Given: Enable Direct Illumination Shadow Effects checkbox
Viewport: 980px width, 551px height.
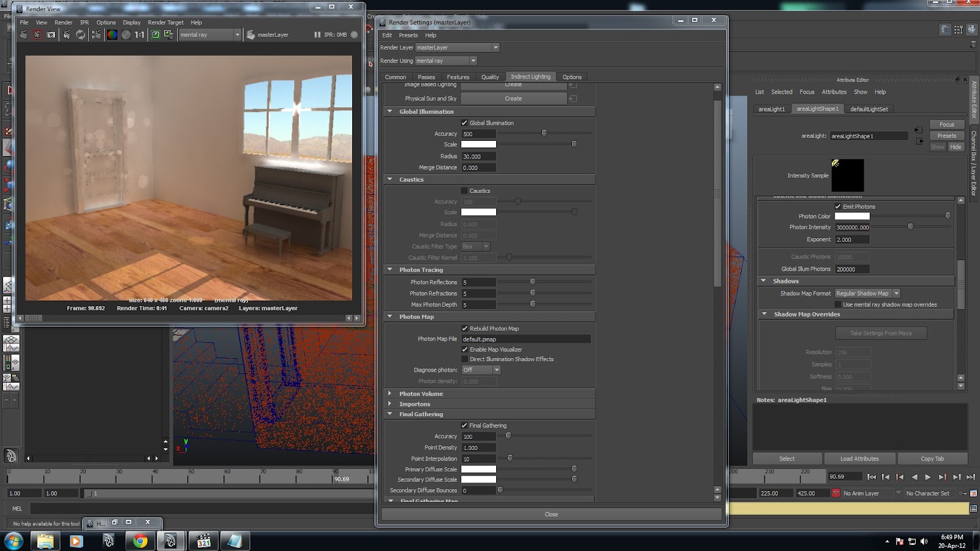Looking at the screenshot, I should pyautogui.click(x=465, y=359).
